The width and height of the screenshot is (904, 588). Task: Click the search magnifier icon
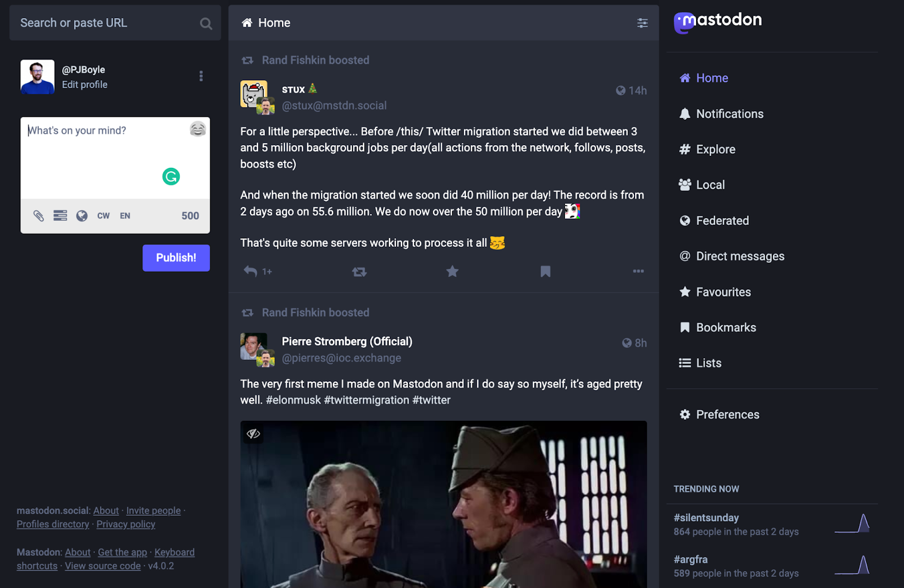click(x=206, y=23)
